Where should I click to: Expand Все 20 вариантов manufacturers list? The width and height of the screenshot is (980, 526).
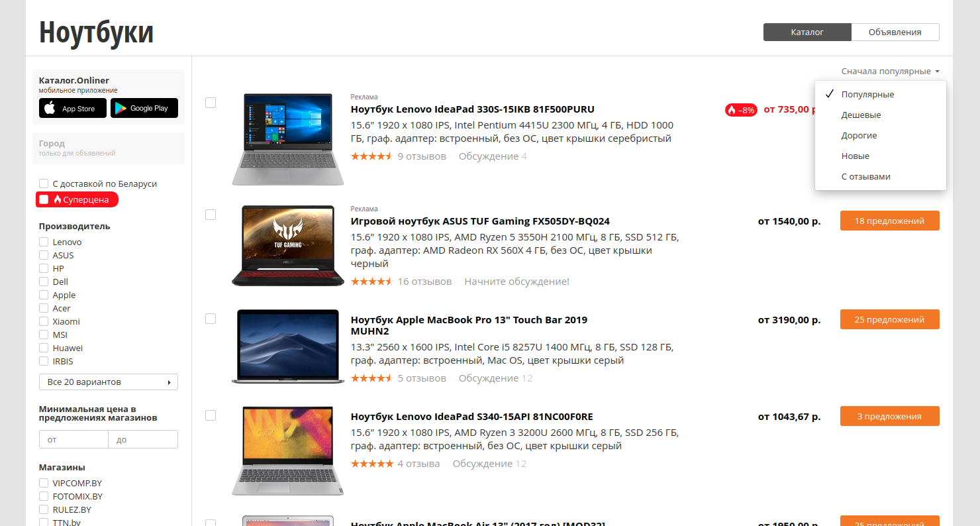(109, 382)
